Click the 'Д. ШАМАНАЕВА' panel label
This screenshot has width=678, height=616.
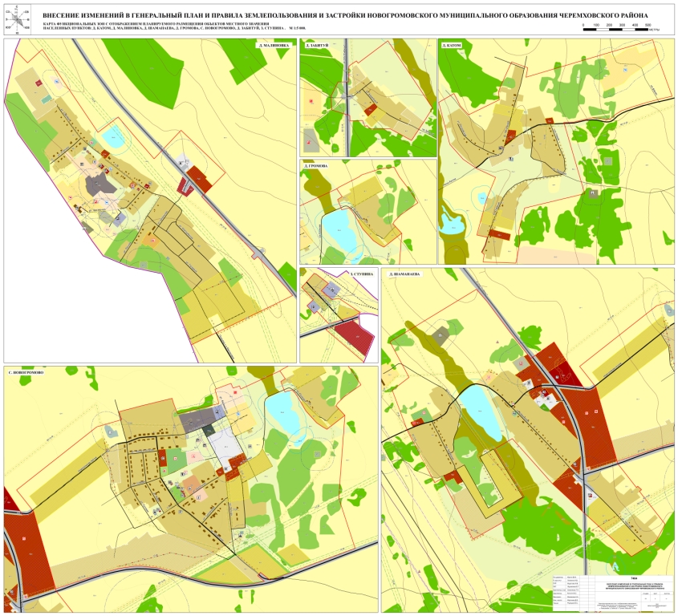point(404,274)
